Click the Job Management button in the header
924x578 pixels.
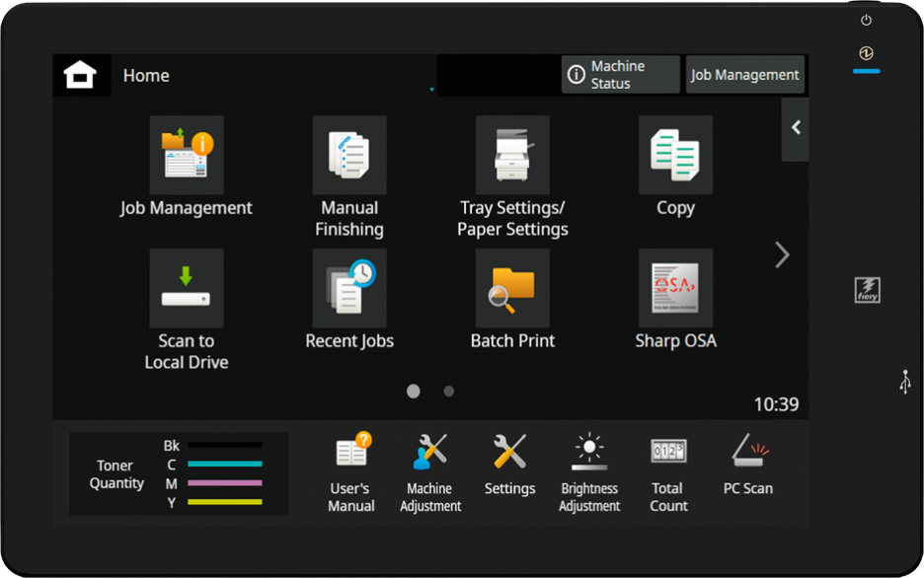745,75
